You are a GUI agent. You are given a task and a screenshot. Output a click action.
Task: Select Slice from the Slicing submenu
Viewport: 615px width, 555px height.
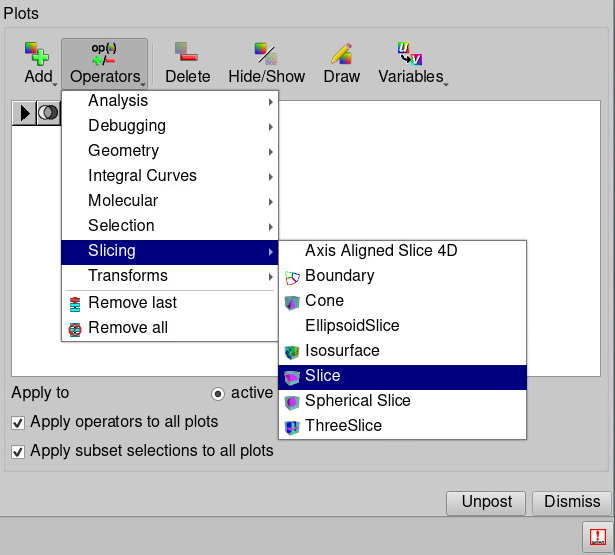point(322,376)
